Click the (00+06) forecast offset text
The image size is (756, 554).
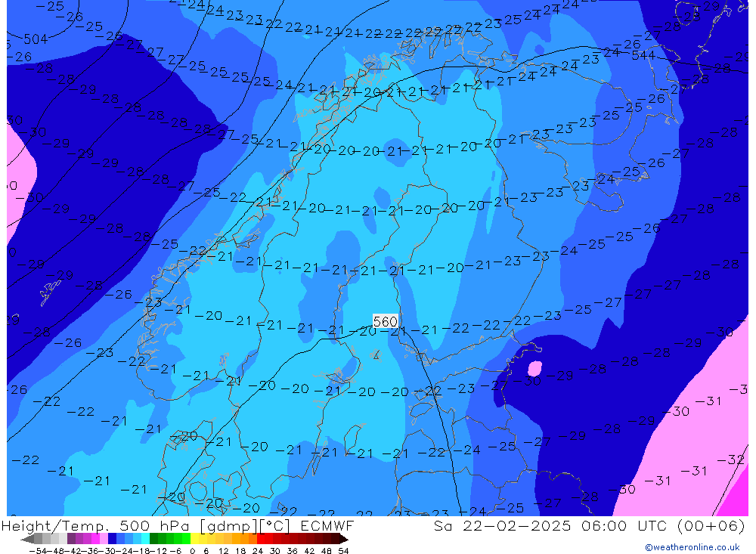pos(711,525)
